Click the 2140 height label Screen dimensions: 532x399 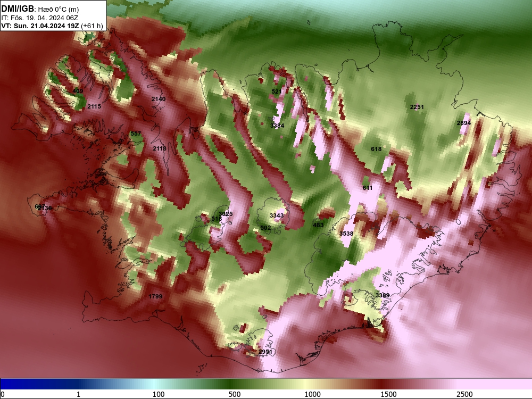tap(159, 99)
